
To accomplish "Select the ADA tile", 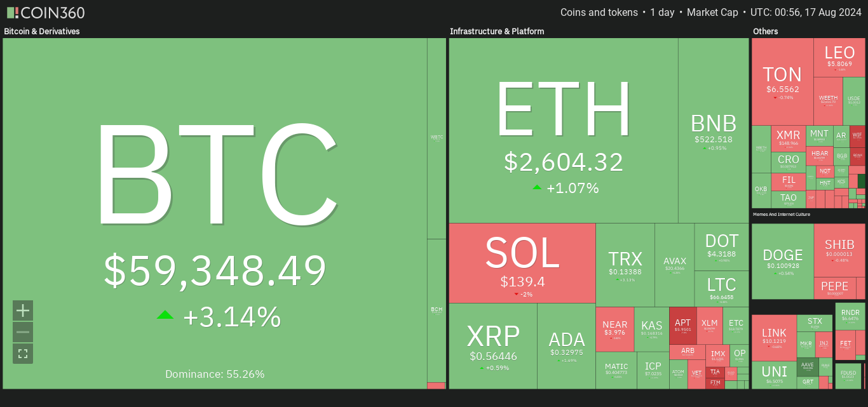I will 566,346.
